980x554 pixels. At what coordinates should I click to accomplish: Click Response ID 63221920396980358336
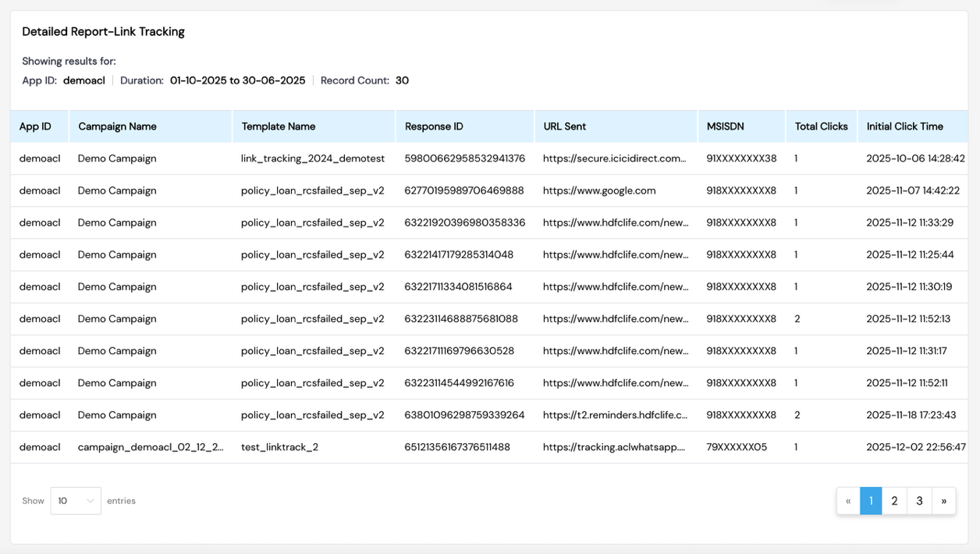[465, 222]
